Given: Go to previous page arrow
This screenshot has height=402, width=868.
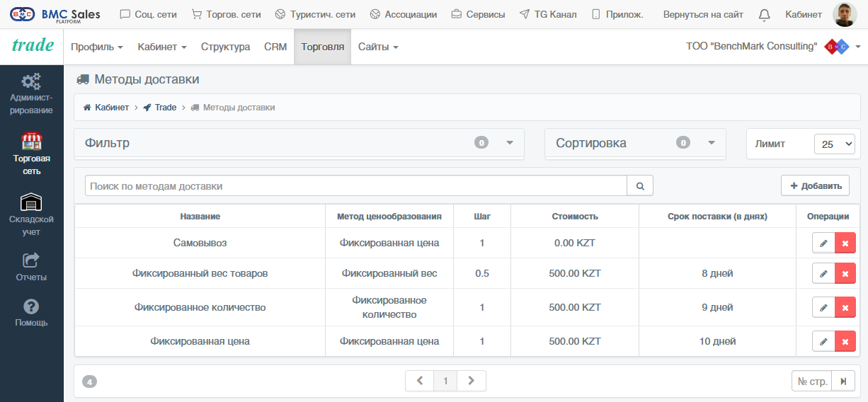Looking at the screenshot, I should (420, 381).
